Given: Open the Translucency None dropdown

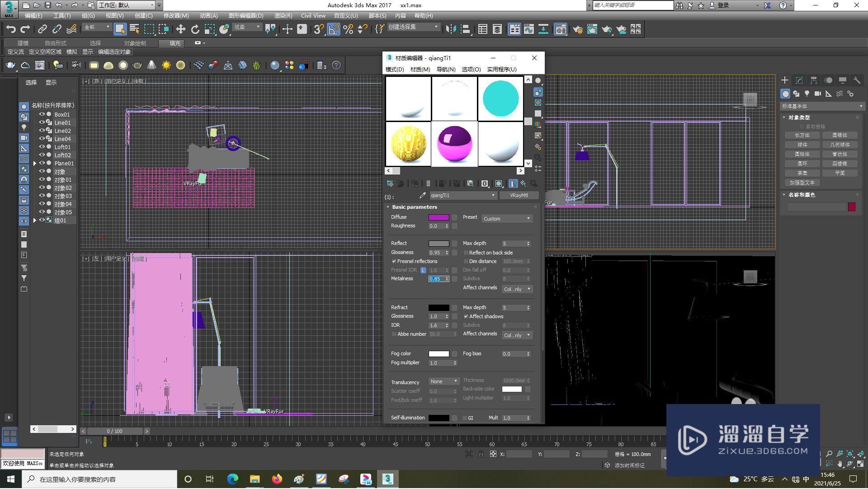Looking at the screenshot, I should [444, 382].
